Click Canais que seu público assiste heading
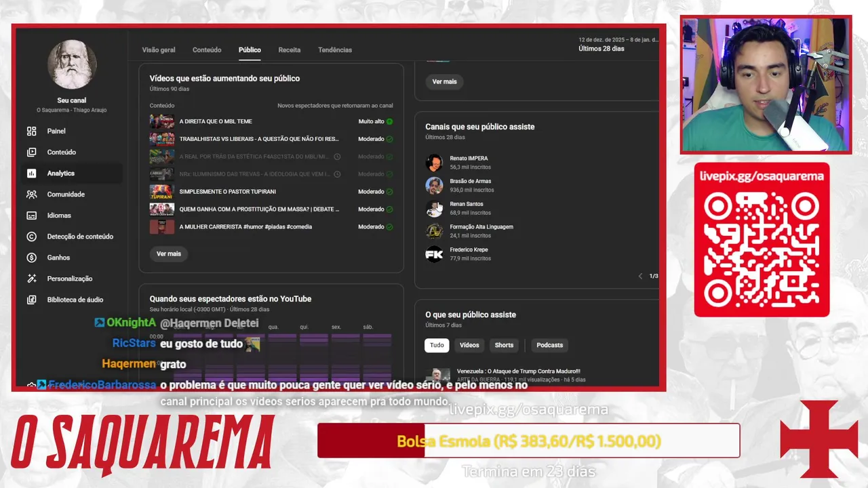Screen dimensions: 868x488 (x=480, y=127)
